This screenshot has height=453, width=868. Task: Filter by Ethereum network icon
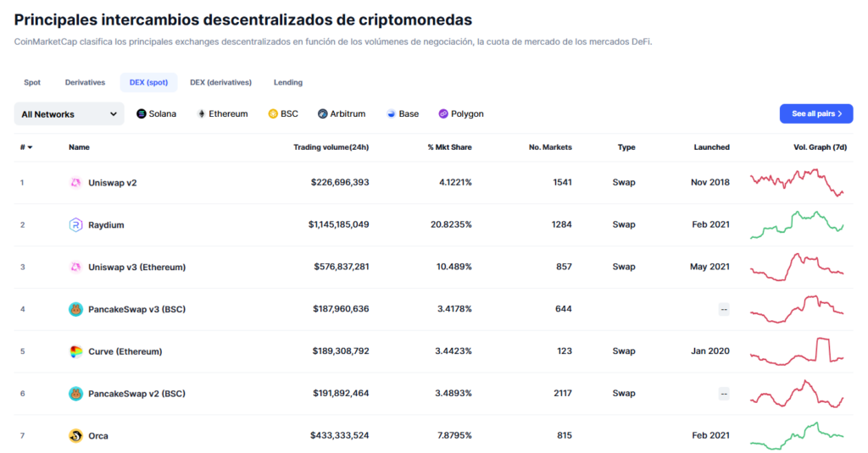202,114
